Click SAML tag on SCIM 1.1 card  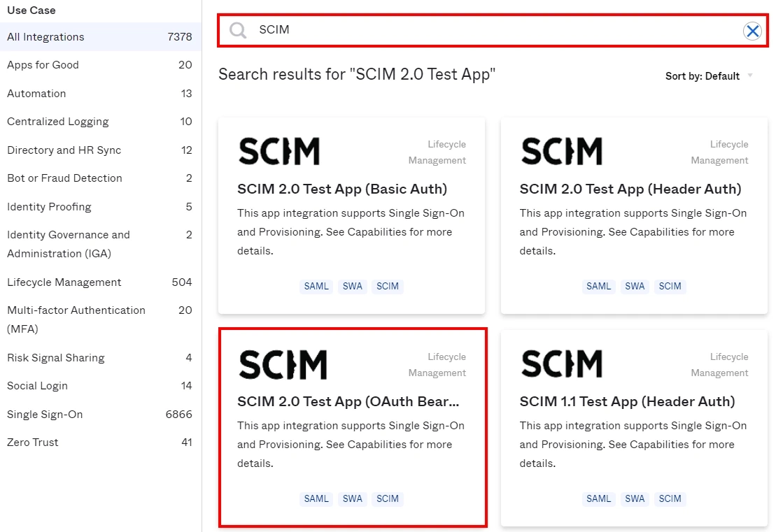599,499
